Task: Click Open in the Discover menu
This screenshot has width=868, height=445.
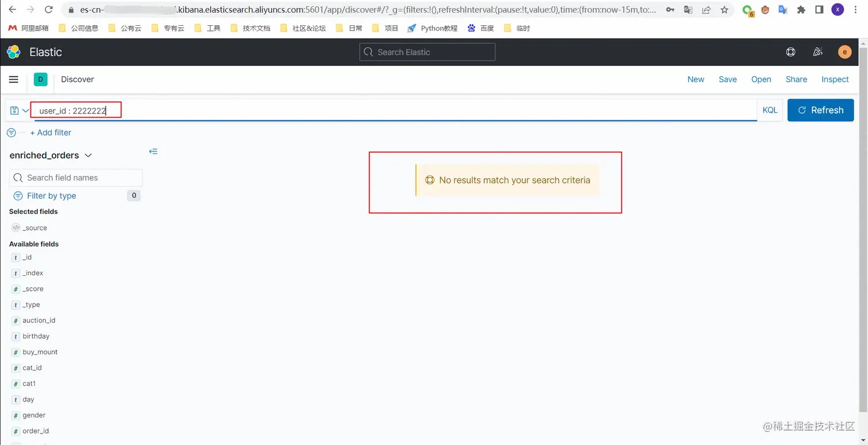Action: point(761,80)
